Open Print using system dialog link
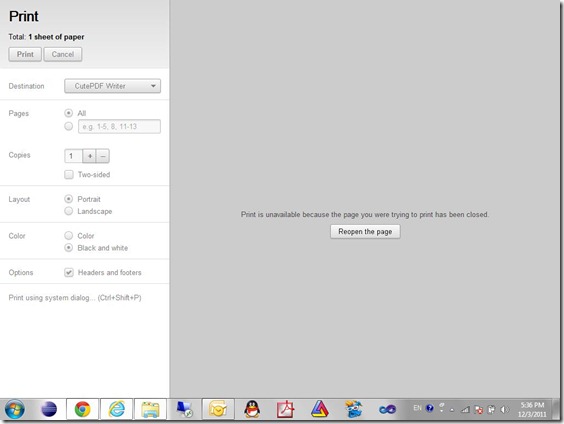Image resolution: width=564 pixels, height=424 pixels. pos(75,298)
